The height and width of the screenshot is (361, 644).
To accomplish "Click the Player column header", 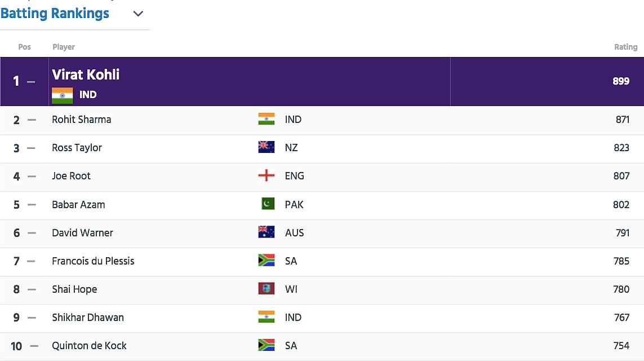I will (x=64, y=47).
